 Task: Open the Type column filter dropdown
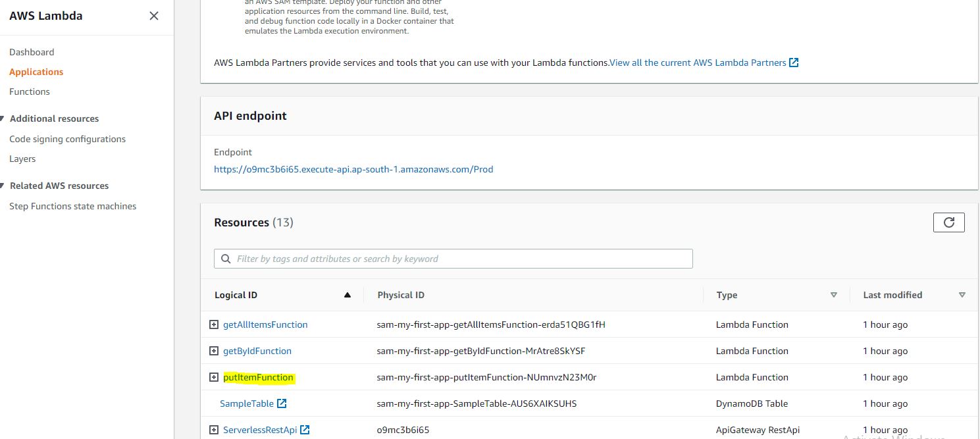click(x=833, y=295)
